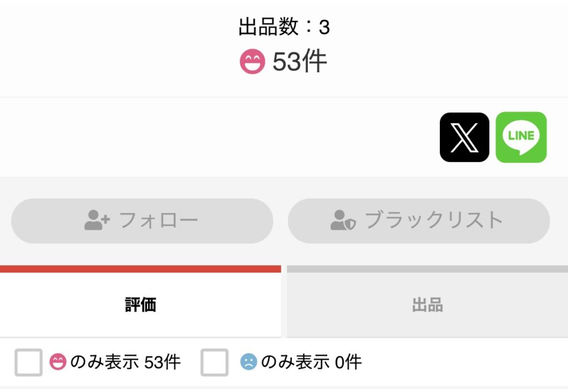Click the person-shield icon in the ブラックリスト button

tap(342, 221)
